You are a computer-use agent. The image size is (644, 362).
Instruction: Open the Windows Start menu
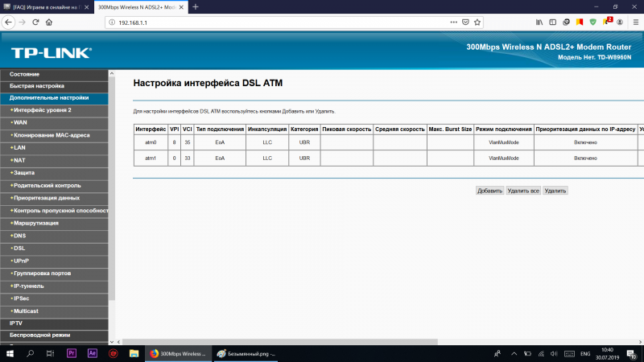pos(10,353)
